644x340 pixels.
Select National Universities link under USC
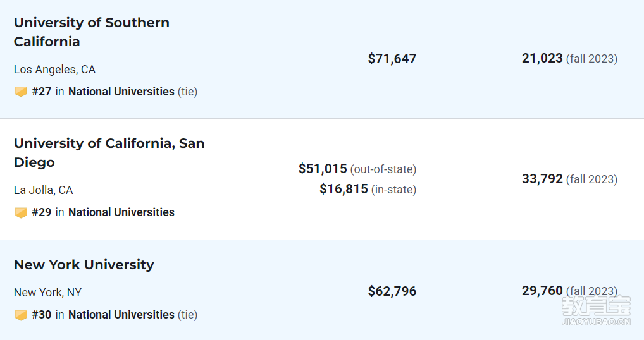[x=121, y=92]
